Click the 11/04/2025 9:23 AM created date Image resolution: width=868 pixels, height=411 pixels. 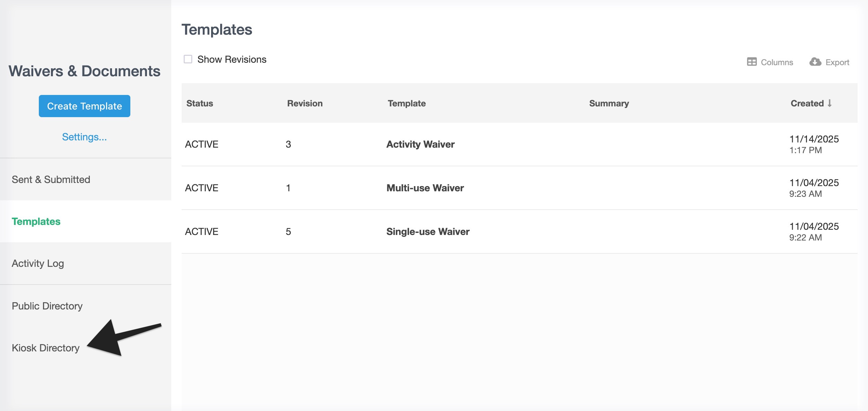click(x=814, y=188)
